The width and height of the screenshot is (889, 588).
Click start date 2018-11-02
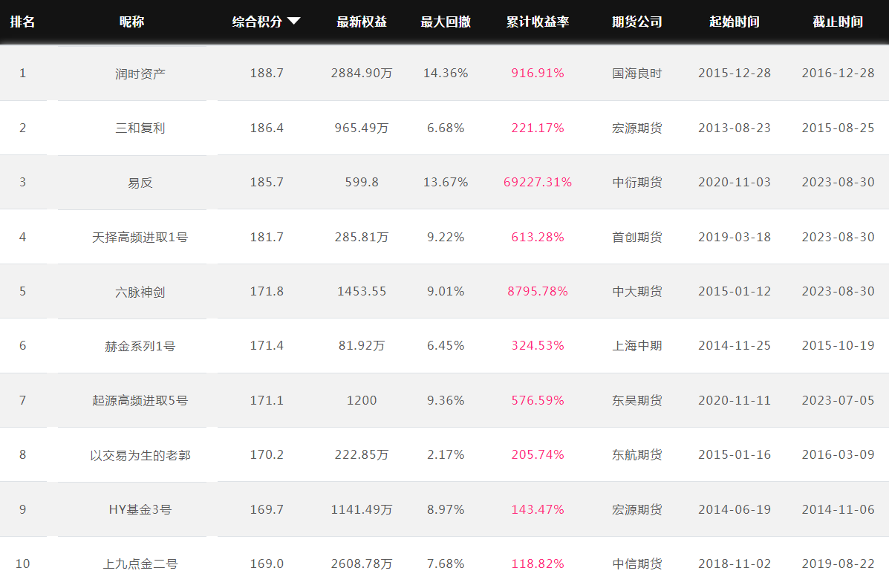735,563
